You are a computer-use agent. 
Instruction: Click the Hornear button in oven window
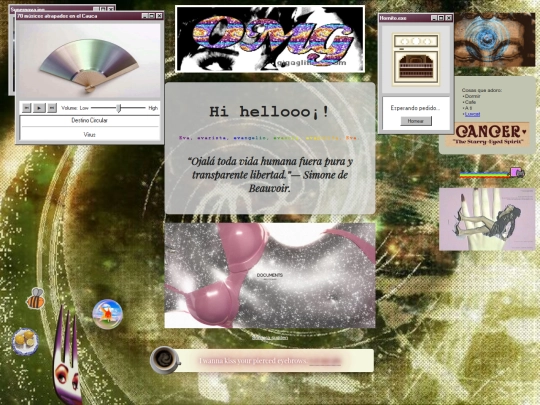(x=416, y=121)
